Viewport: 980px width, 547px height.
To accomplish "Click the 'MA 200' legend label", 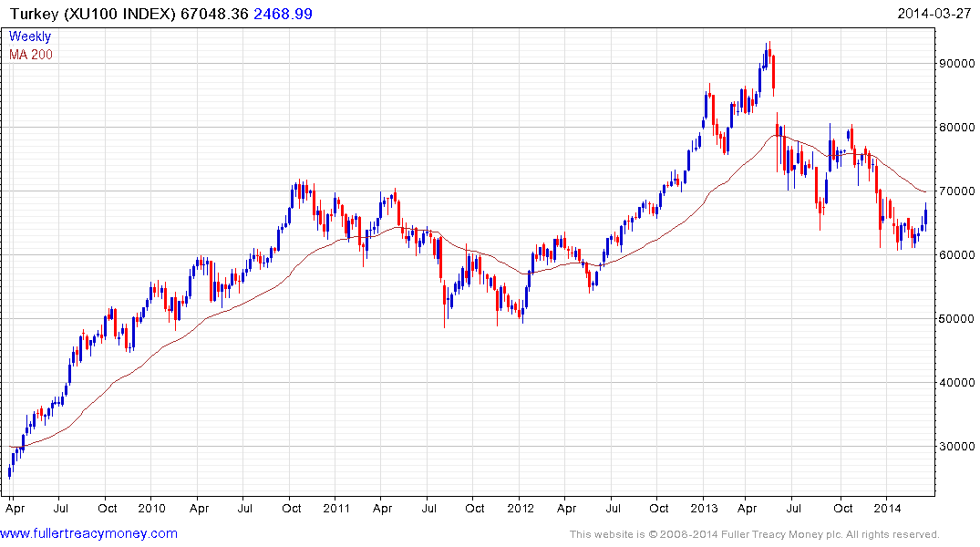I will [31, 55].
